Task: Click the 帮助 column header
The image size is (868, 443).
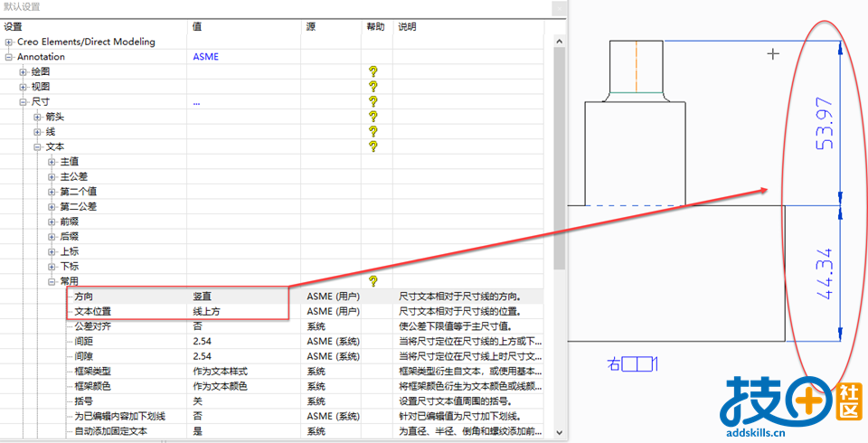Action: click(x=376, y=26)
